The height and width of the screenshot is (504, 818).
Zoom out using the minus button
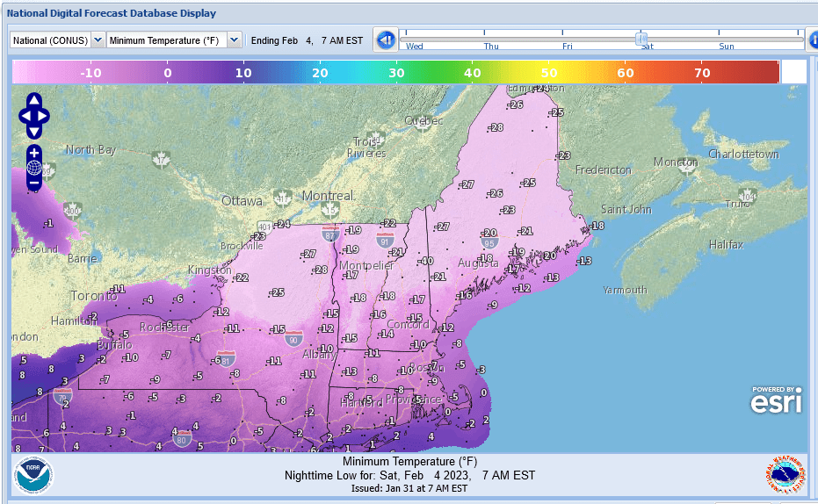coord(33,183)
